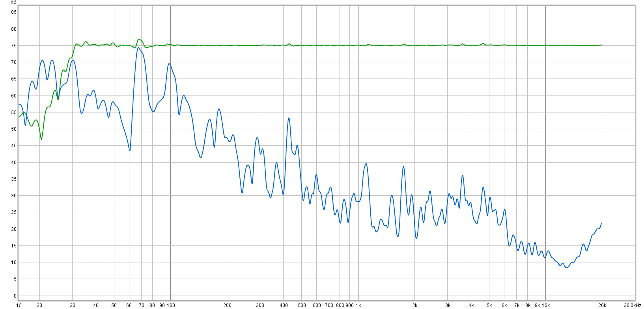Select the 100 Hz frequency axis label
This screenshot has height=309, width=644.
tap(171, 305)
